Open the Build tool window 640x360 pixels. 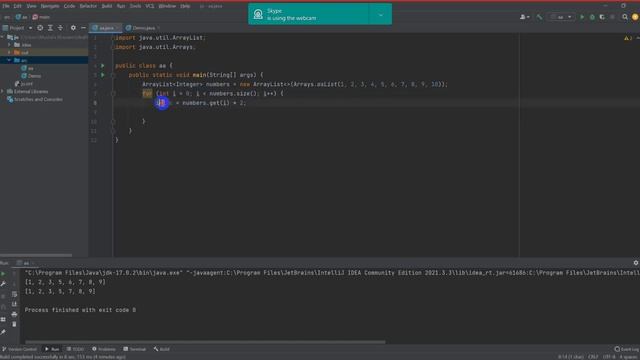[x=162, y=349]
